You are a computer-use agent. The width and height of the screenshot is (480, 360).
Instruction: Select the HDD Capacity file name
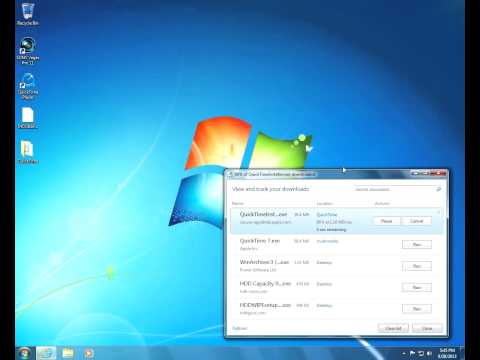pos(265,284)
